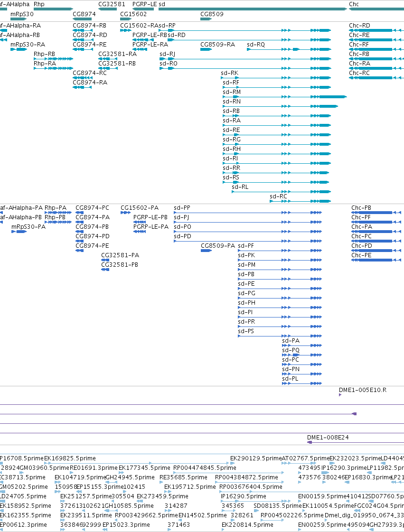The image size is (404, 532).
Task: Click the sd-PK protein label
Action: tap(246, 255)
